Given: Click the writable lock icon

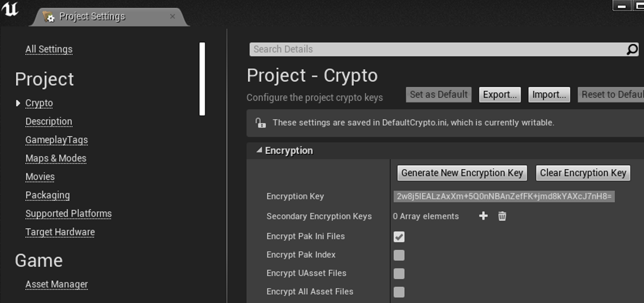Looking at the screenshot, I should pyautogui.click(x=260, y=123).
